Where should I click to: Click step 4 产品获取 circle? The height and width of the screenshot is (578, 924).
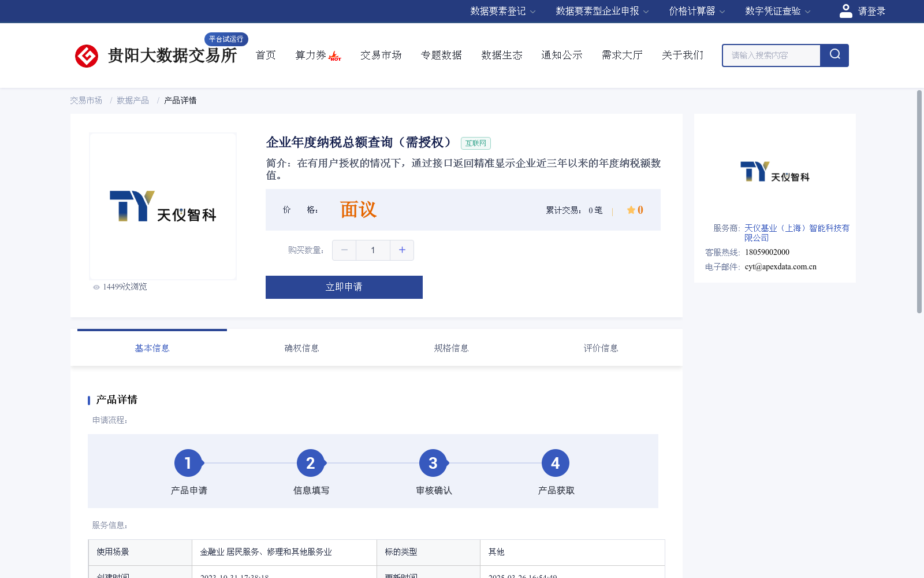[556, 463]
